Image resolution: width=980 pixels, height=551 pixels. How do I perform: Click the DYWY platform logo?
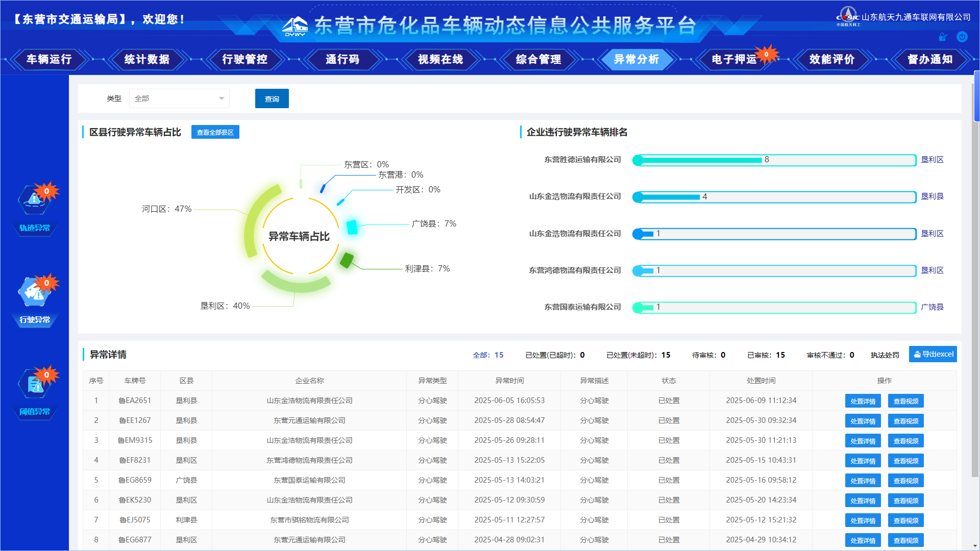pos(295,27)
